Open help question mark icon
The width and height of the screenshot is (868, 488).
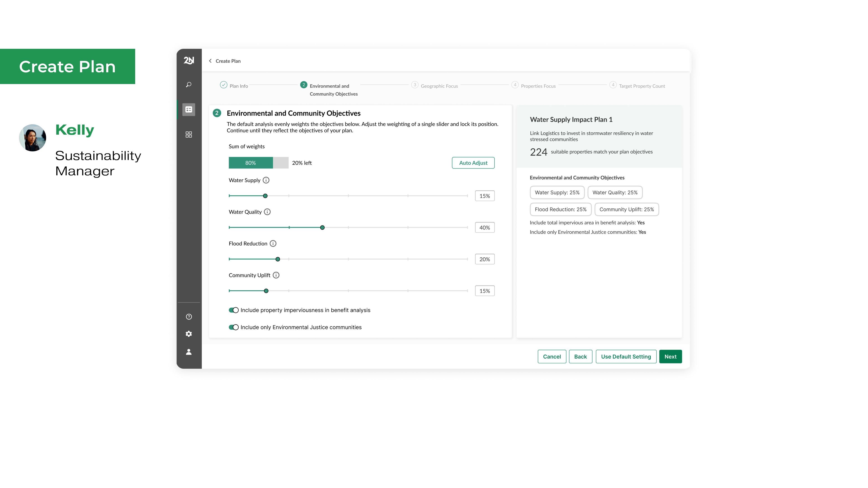click(x=189, y=317)
